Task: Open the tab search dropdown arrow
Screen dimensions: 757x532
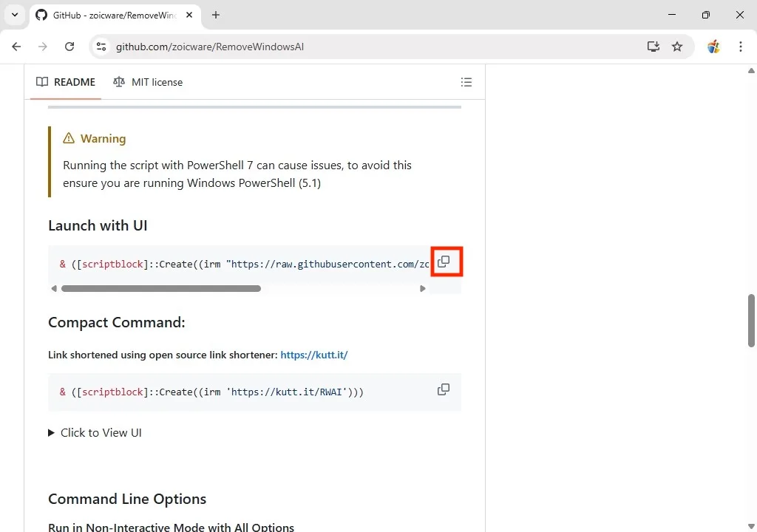Action: pyautogui.click(x=15, y=15)
